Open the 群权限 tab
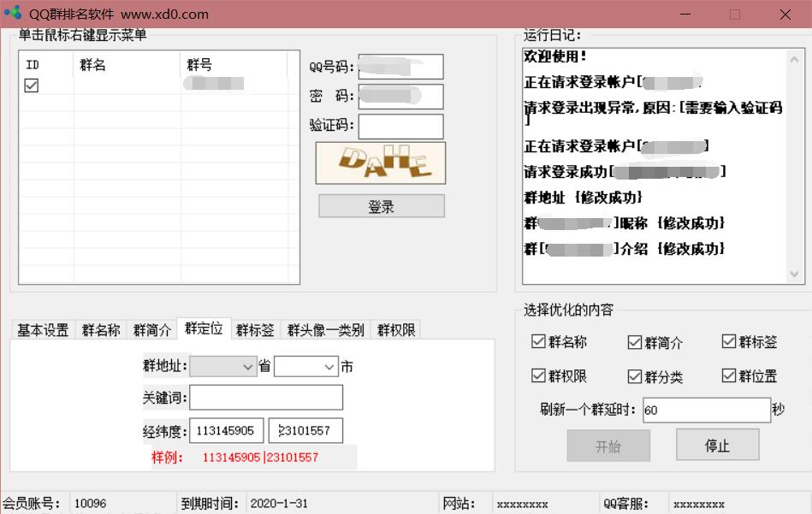This screenshot has width=812, height=514. pos(396,330)
